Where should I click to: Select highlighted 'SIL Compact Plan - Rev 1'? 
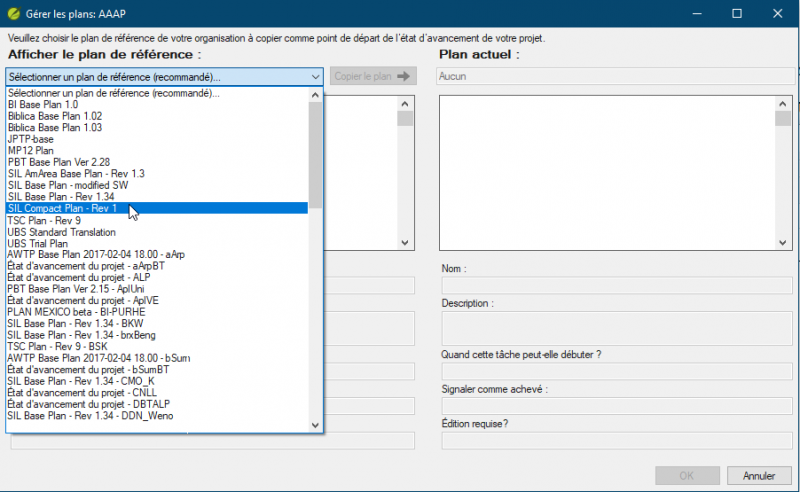click(157, 208)
